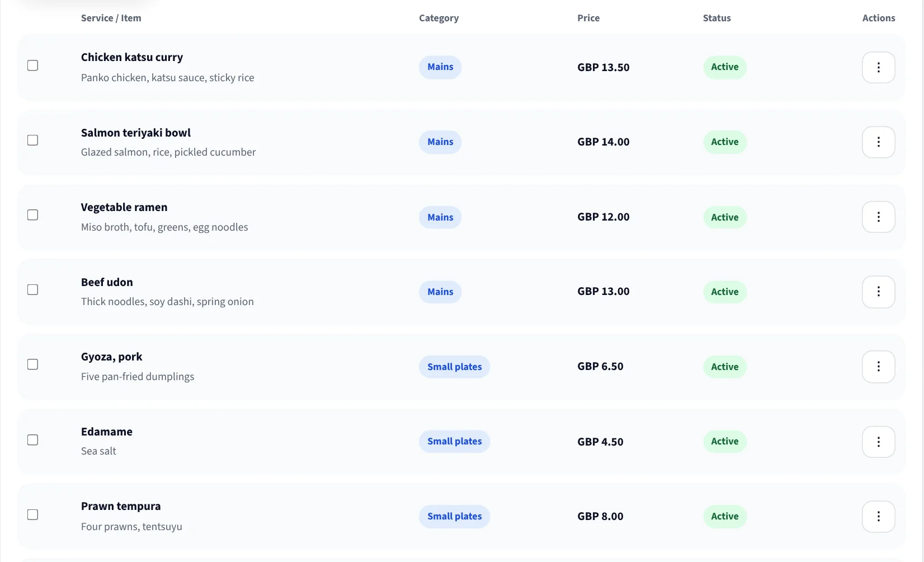Click the Small plates tag on Gyoza, pork
Screen dimensions: 924x562
[454, 367]
